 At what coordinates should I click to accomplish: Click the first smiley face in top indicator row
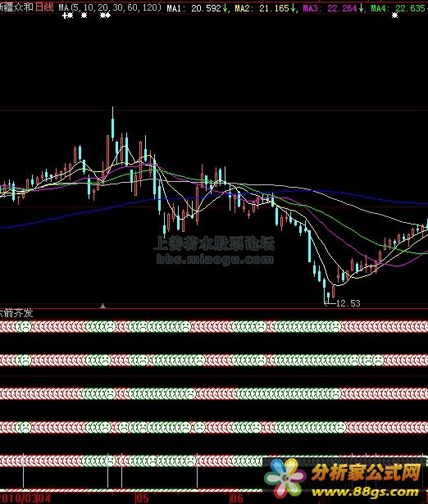pos(26,326)
